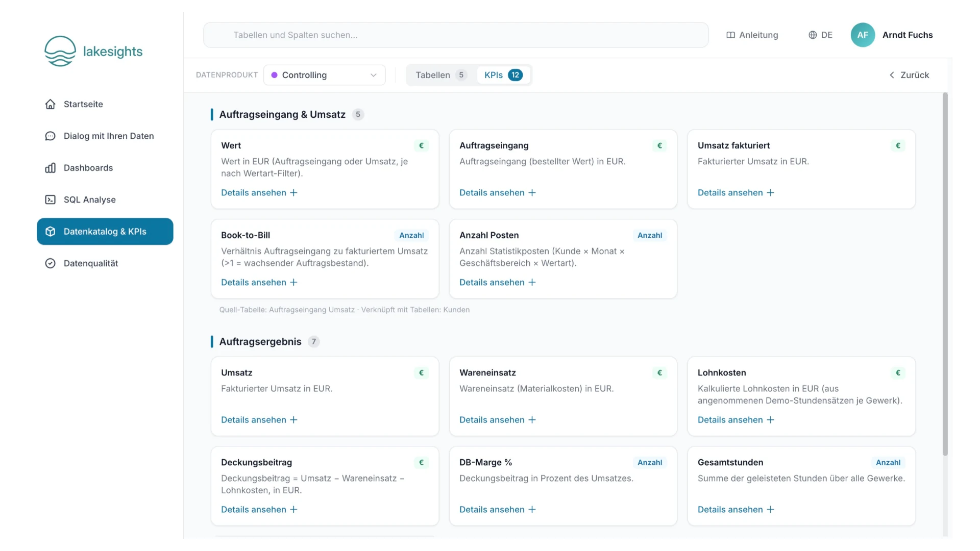The image size is (980, 551).
Task: Change language via DE button
Action: [820, 35]
